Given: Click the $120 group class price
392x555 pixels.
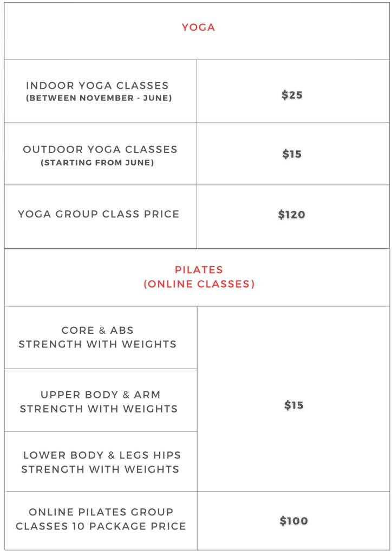Looking at the screenshot, I should click(292, 215).
